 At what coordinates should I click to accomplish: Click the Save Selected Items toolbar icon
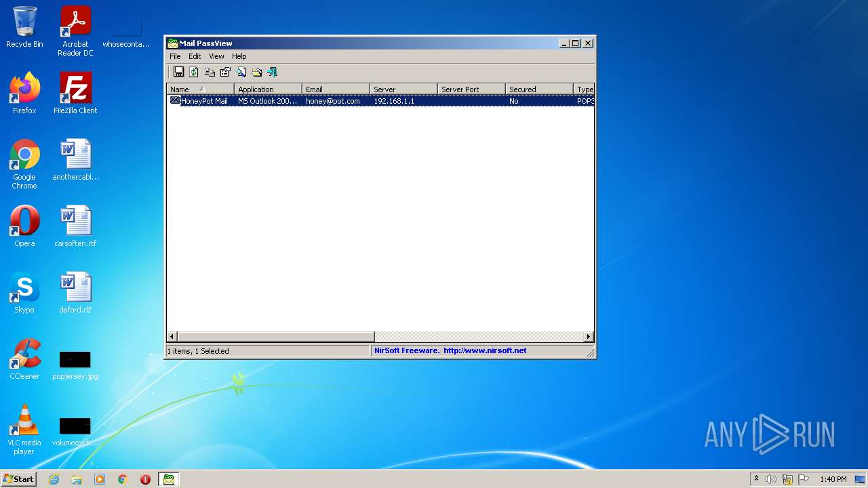[x=179, y=72]
